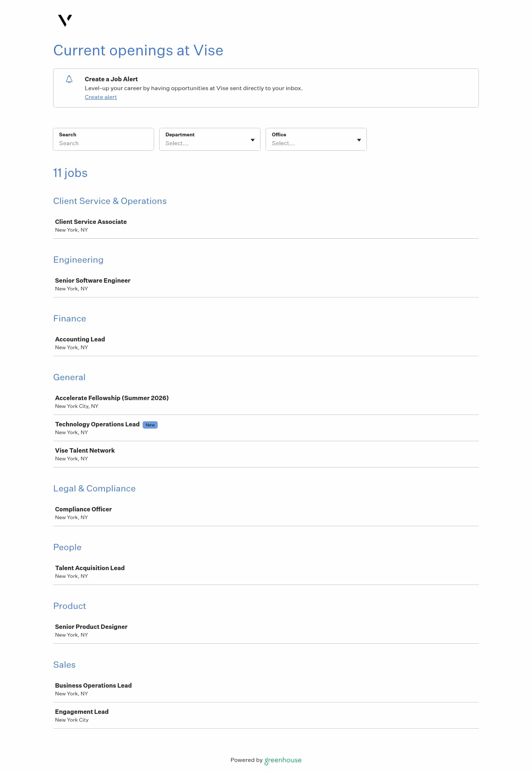Open the Create alert link
532x773 pixels.
click(x=101, y=97)
